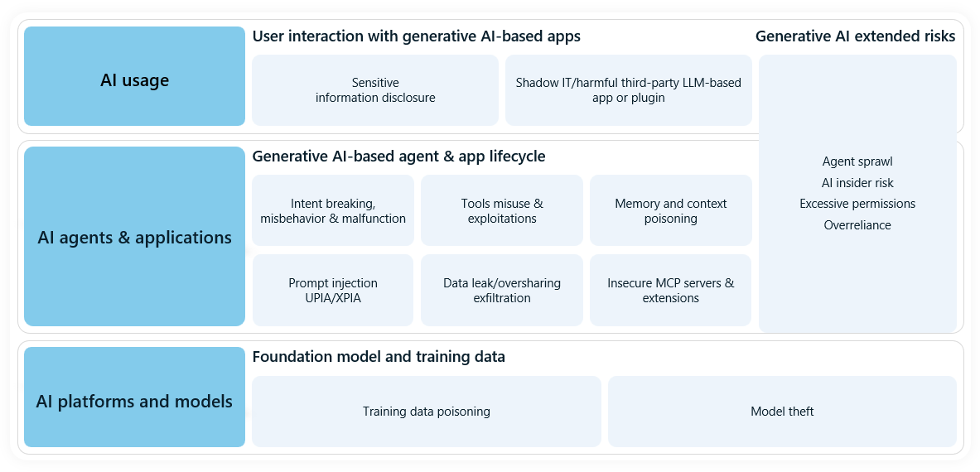Select Memory and context poisoning card
This screenshot has height=472, width=980.
[671, 210]
